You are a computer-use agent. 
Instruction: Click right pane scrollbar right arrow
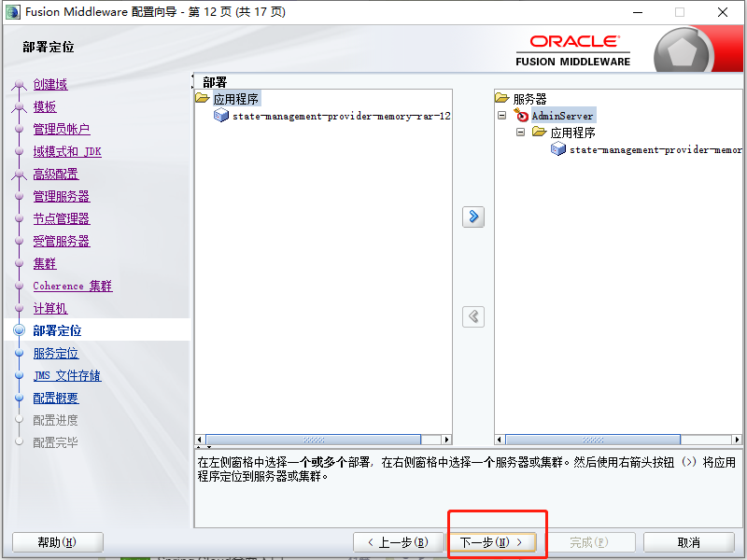(x=737, y=440)
